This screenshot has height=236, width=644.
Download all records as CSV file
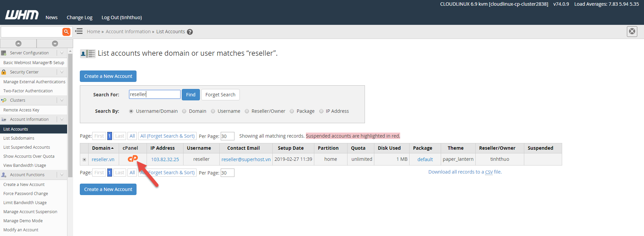tap(465, 172)
